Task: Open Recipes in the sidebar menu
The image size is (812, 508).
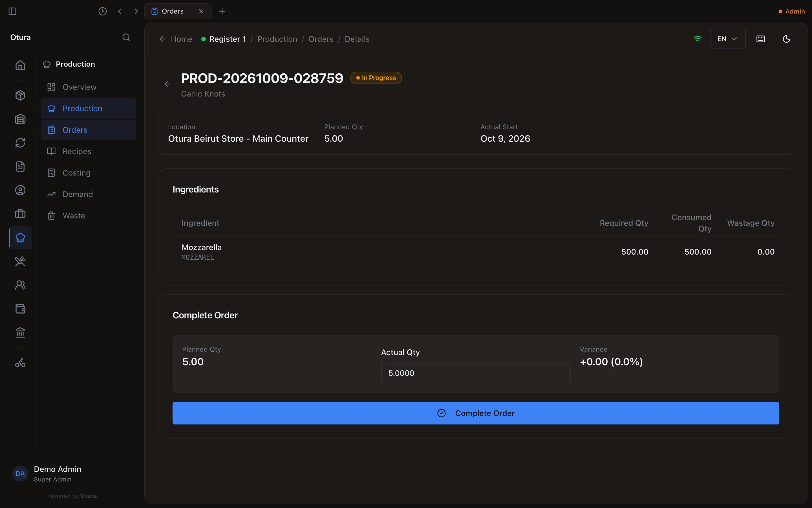Action: click(89, 152)
